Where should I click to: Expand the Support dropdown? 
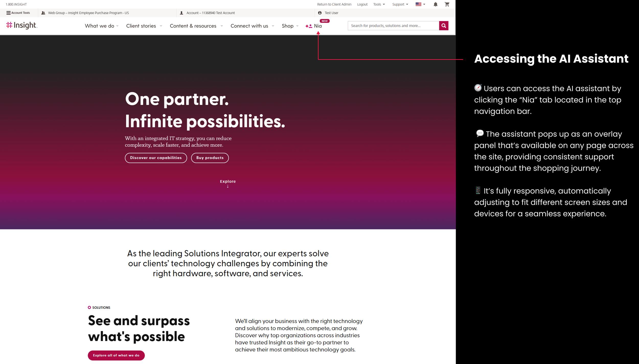[400, 4]
